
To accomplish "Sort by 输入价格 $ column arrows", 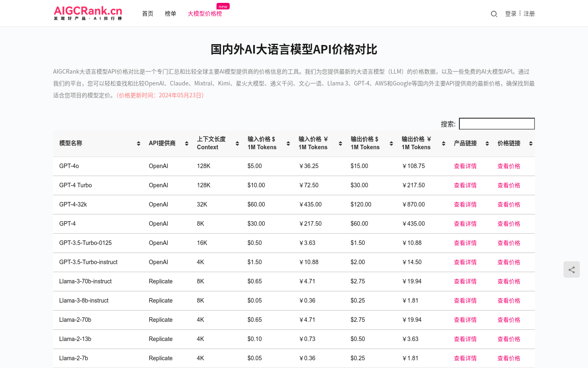I will [288, 144].
